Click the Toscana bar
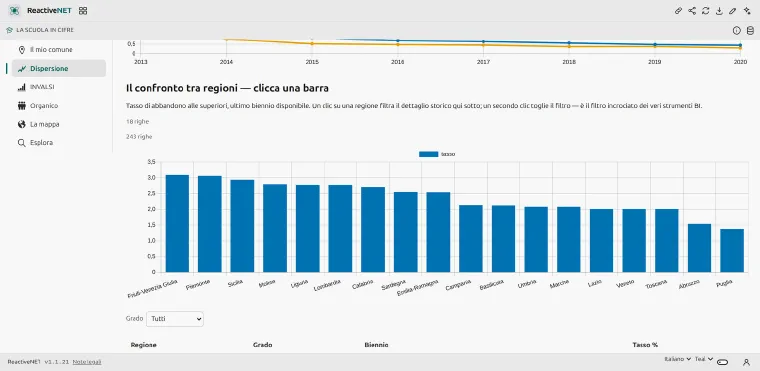This screenshot has height=371, width=760. click(x=666, y=241)
